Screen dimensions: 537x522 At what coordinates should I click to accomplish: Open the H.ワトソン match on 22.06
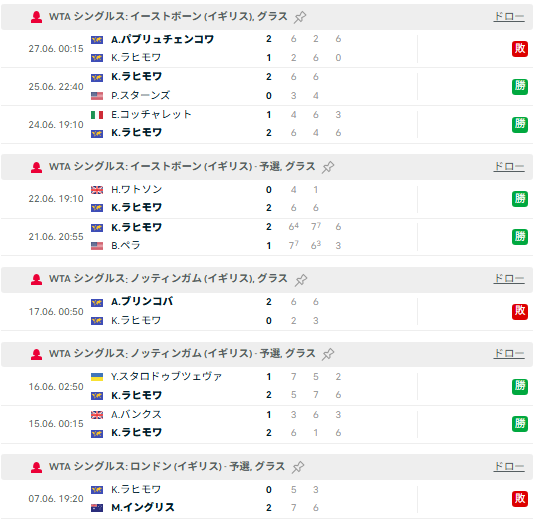pos(267,199)
